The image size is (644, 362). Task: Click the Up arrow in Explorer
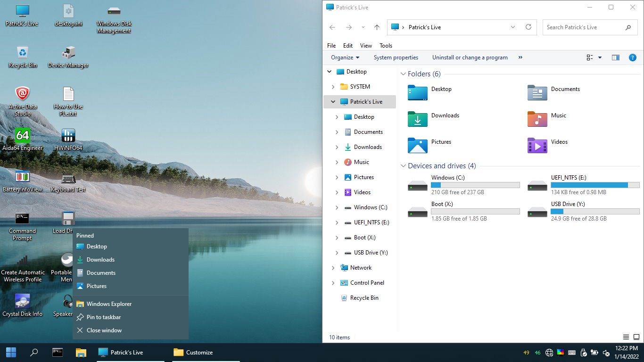[377, 27]
